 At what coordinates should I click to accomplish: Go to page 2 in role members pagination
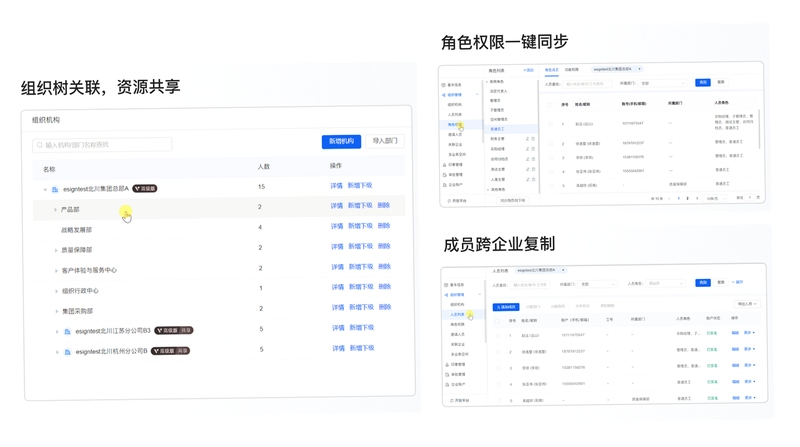(x=687, y=198)
